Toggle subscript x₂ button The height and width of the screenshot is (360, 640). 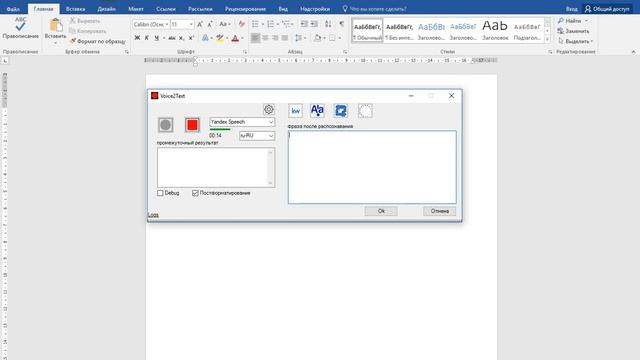[x=182, y=38]
